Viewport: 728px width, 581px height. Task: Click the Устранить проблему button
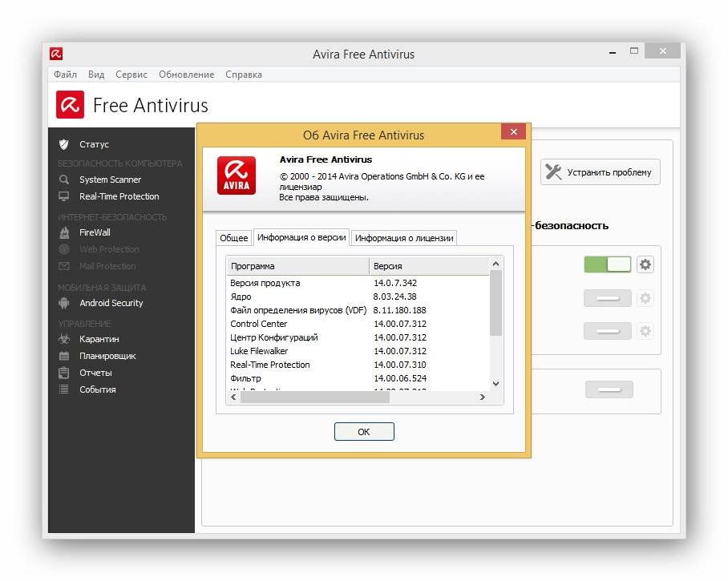[600, 172]
